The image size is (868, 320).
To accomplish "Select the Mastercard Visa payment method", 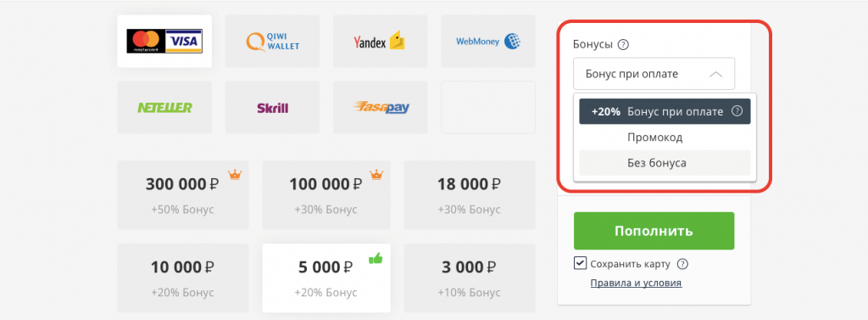I will [x=164, y=41].
